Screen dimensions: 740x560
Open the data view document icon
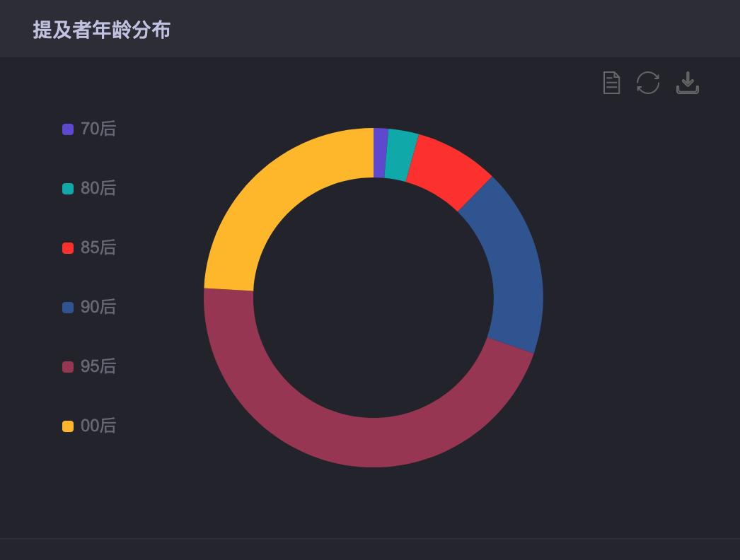611,83
